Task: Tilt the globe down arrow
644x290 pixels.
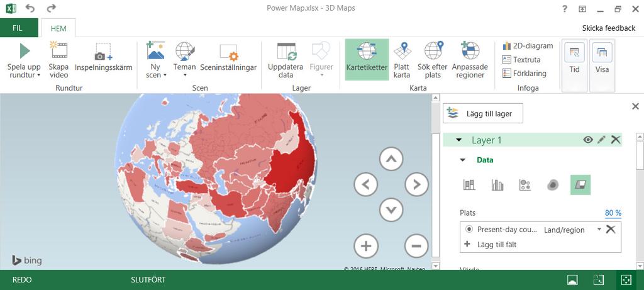Action: pyautogui.click(x=391, y=209)
